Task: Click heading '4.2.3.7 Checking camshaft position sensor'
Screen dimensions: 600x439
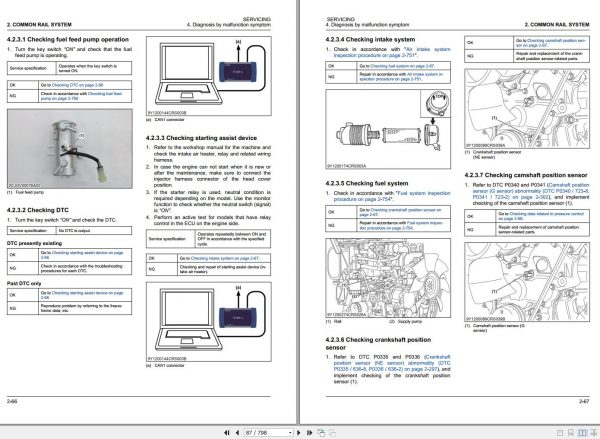Action: coord(526,175)
